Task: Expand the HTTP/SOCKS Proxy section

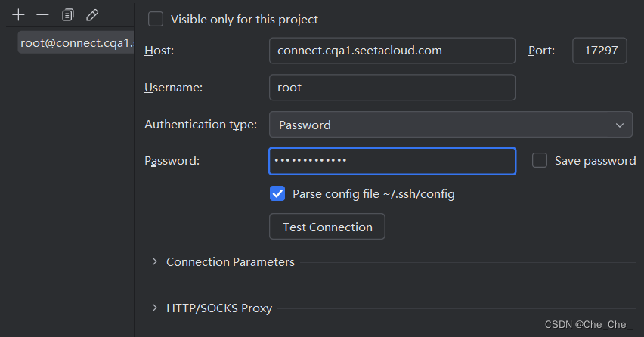Action: click(155, 308)
